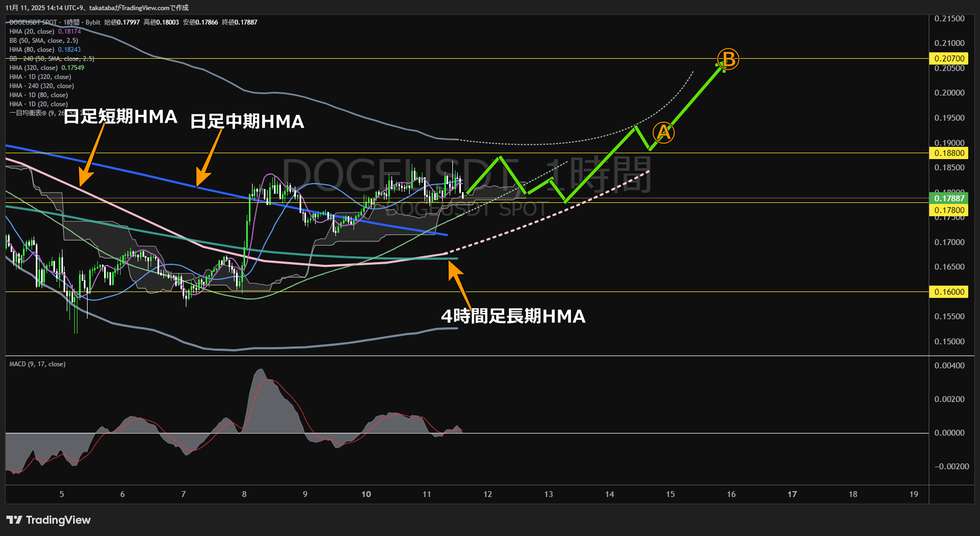Click the HMA · 240 (320, close) legend row
980x536 pixels.
click(42, 86)
